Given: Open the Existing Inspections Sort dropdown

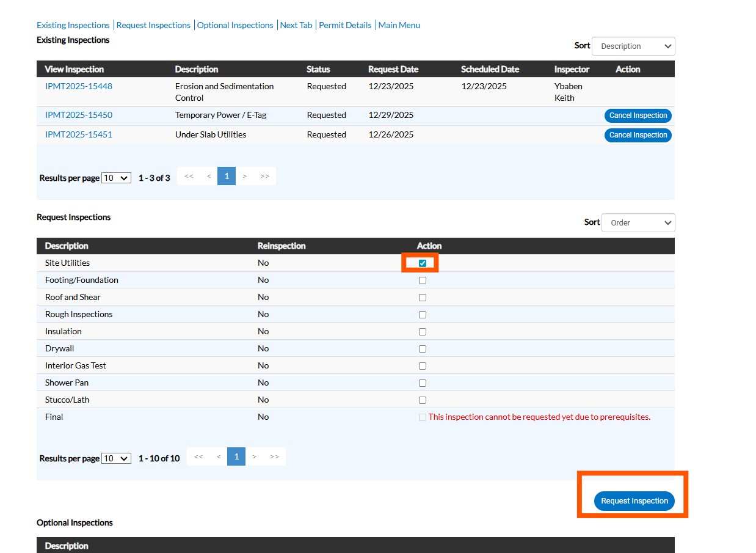Looking at the screenshot, I should 633,46.
